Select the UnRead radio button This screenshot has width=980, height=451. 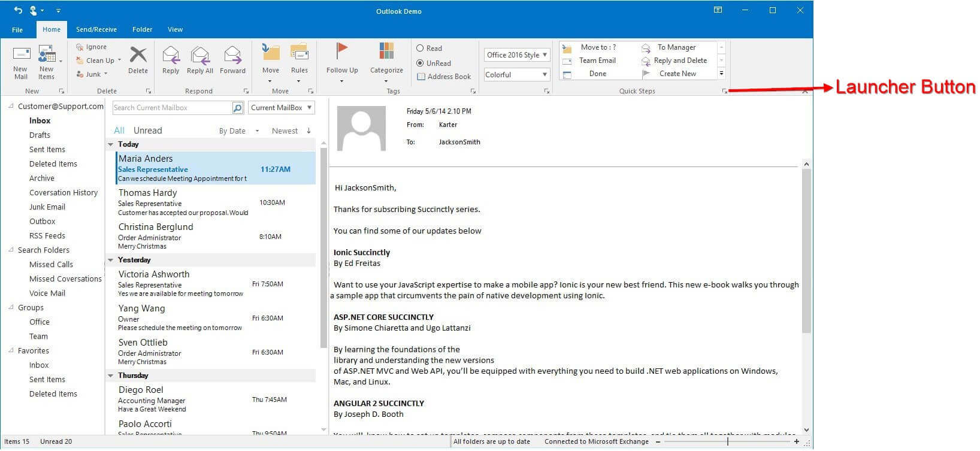(x=421, y=63)
